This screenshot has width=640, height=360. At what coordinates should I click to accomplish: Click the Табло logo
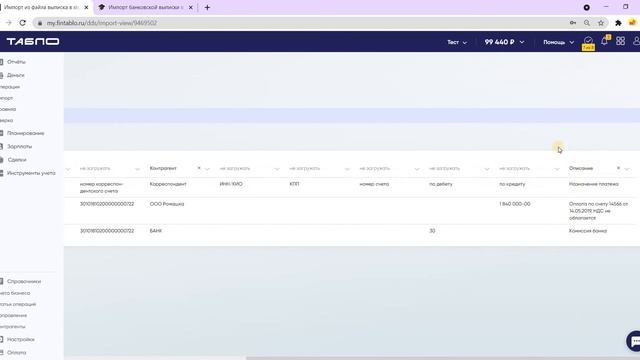(x=33, y=42)
